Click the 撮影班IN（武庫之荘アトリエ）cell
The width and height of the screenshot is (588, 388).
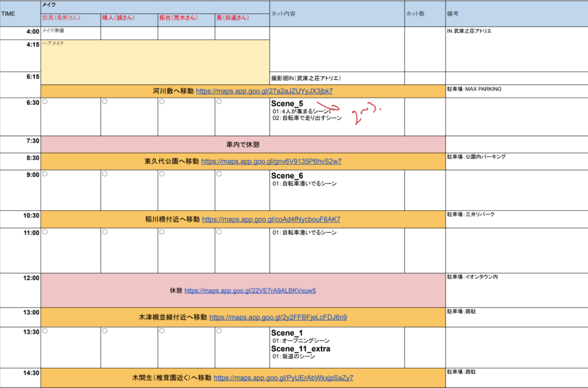336,78
